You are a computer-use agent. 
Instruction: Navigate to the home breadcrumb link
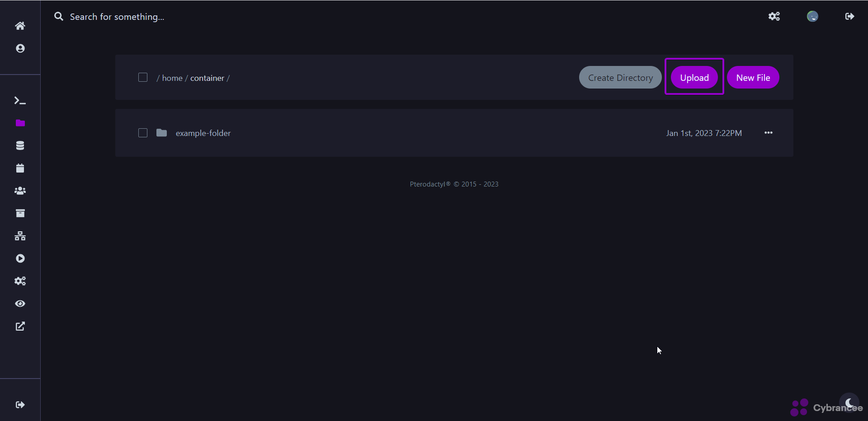172,78
